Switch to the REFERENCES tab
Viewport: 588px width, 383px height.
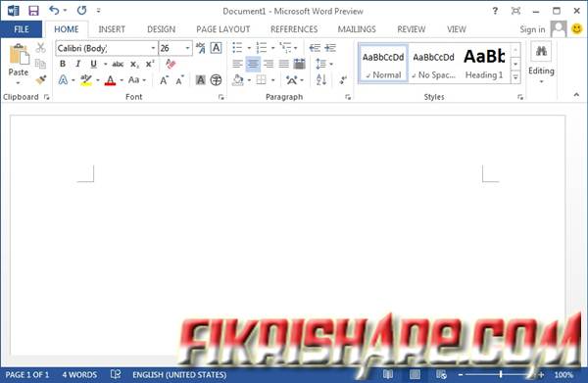294,29
